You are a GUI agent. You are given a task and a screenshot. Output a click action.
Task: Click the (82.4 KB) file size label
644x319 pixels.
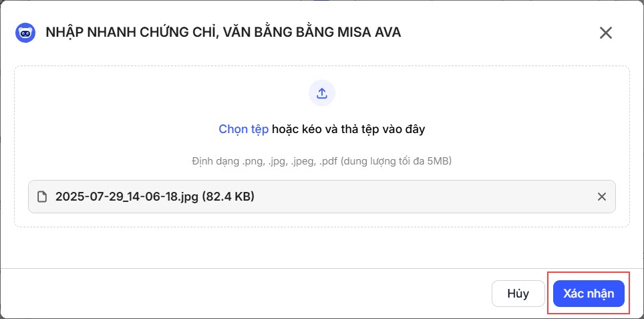pos(228,197)
